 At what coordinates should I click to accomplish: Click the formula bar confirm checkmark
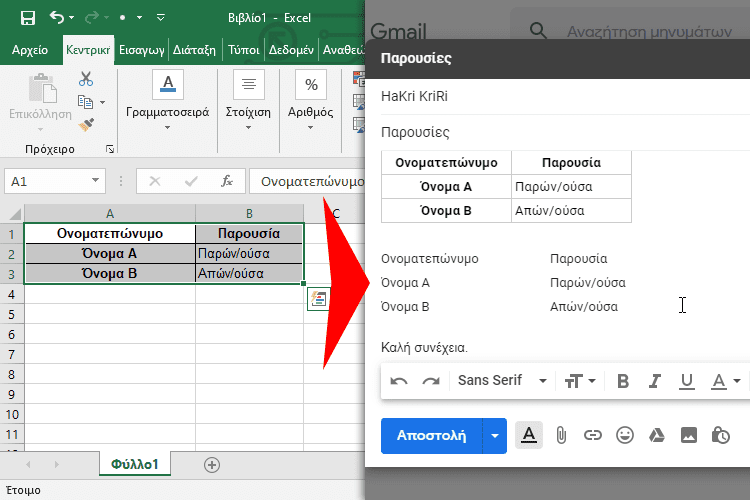[x=191, y=181]
